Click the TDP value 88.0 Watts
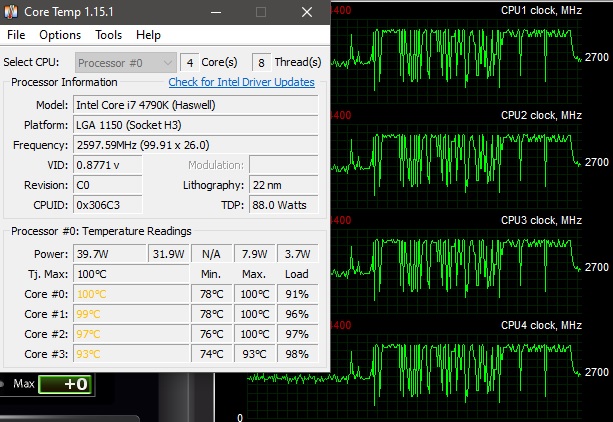 (283, 205)
